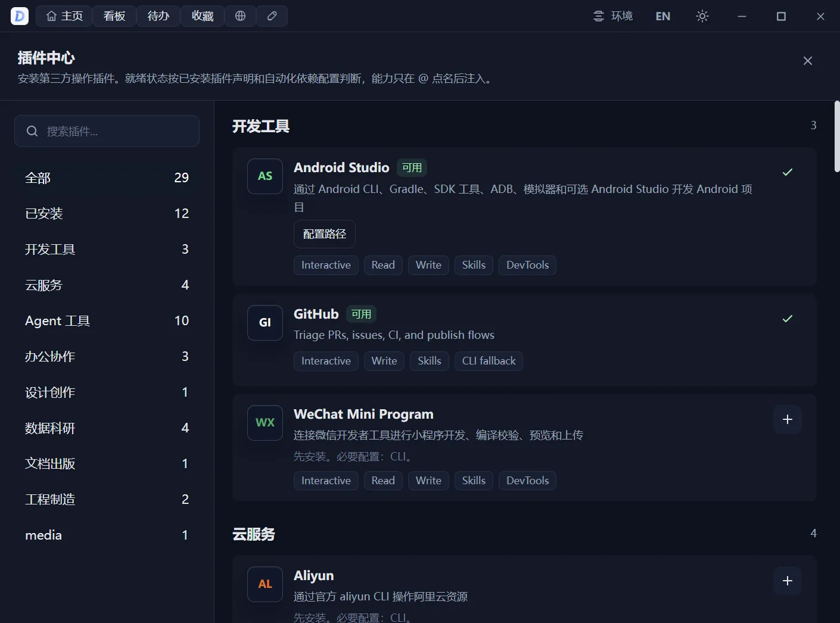Select the 云服务 category in sidebar
Image resolution: width=840 pixels, height=623 pixels.
107,285
